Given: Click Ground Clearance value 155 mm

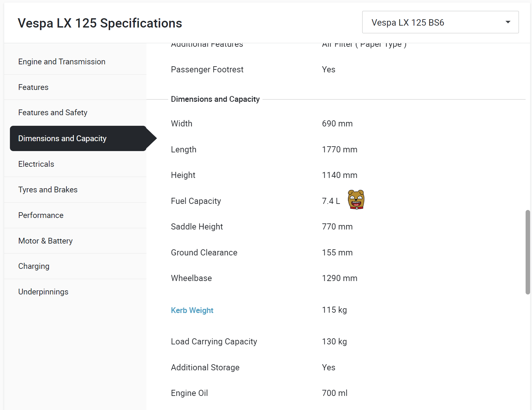Looking at the screenshot, I should point(337,253).
